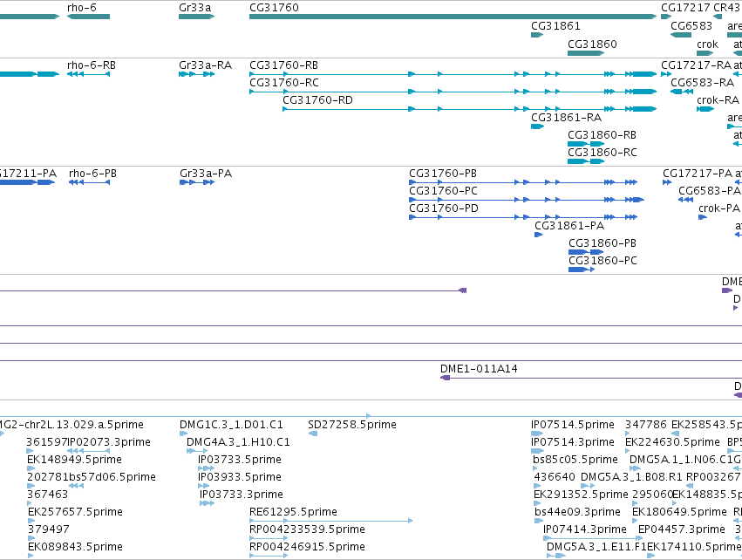Select the RP004246915.5prime EST label
This screenshot has height=560, width=742.
point(307,548)
